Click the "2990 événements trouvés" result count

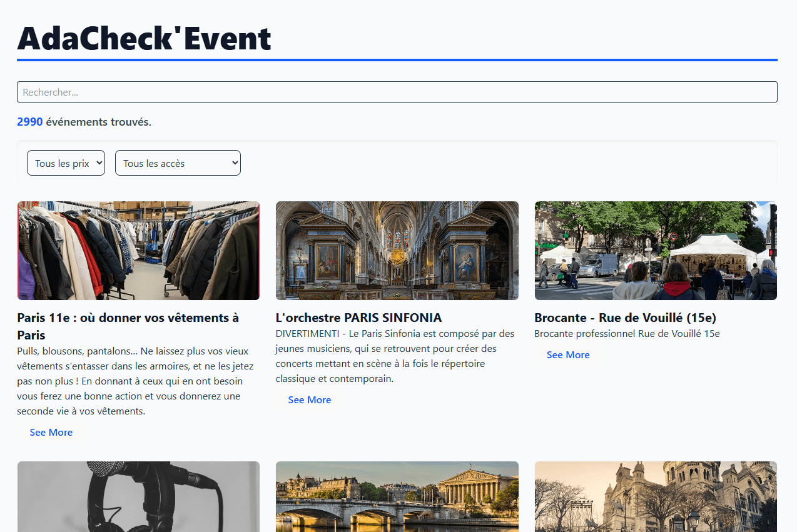coord(84,122)
